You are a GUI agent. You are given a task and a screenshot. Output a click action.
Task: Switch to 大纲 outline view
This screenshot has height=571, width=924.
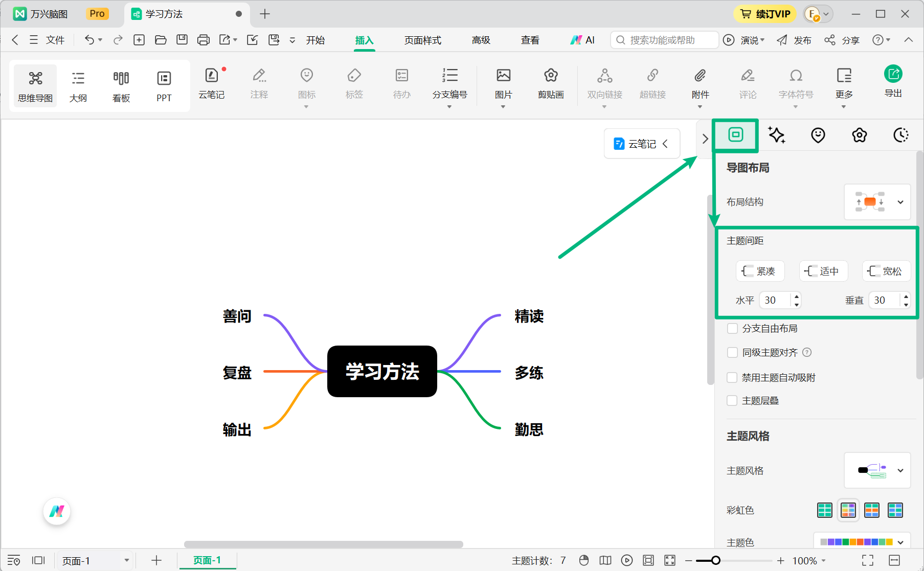pos(78,86)
